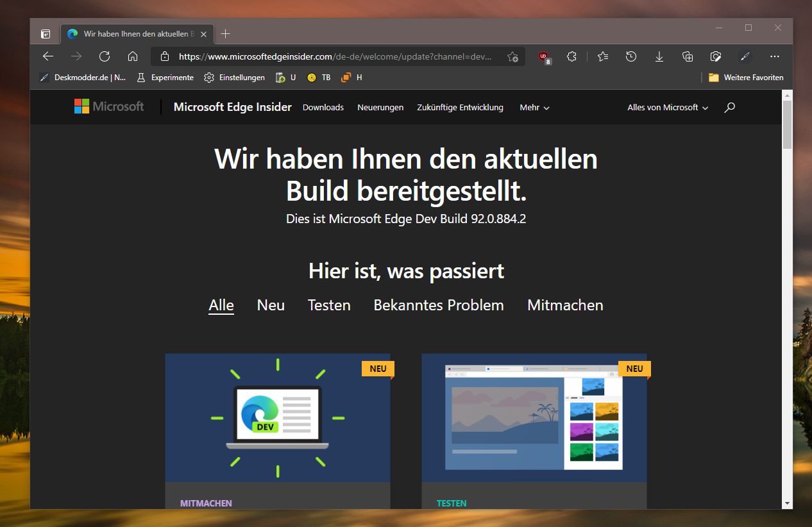Switch to the Testen filter tab
Screen dimensions: 812x527
(x=329, y=305)
